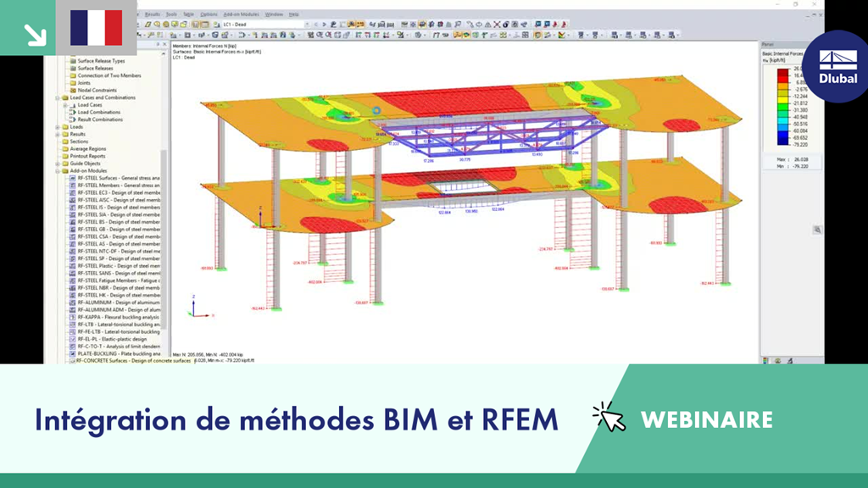Open RF-STEEL CSA module
868x488 pixels.
(x=119, y=236)
